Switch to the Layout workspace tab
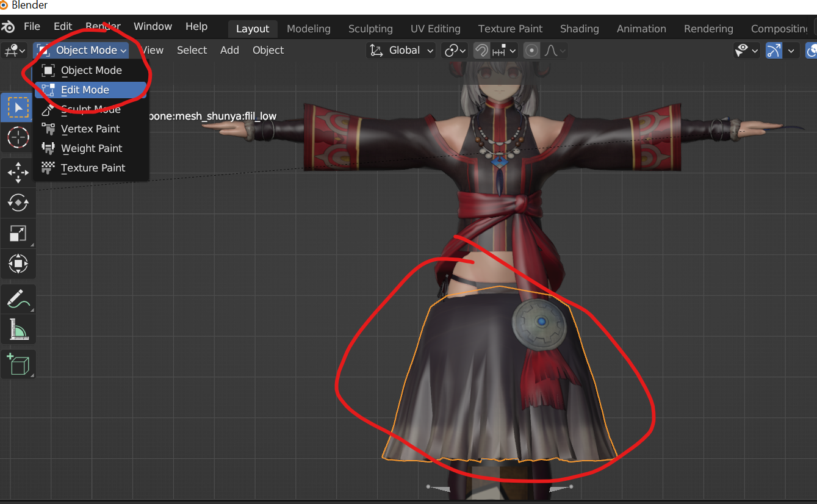Viewport: 817px width, 504px height. [253, 29]
